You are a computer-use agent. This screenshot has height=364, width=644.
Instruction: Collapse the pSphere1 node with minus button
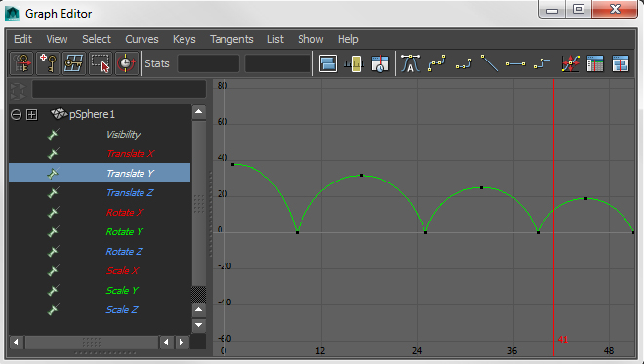16,114
